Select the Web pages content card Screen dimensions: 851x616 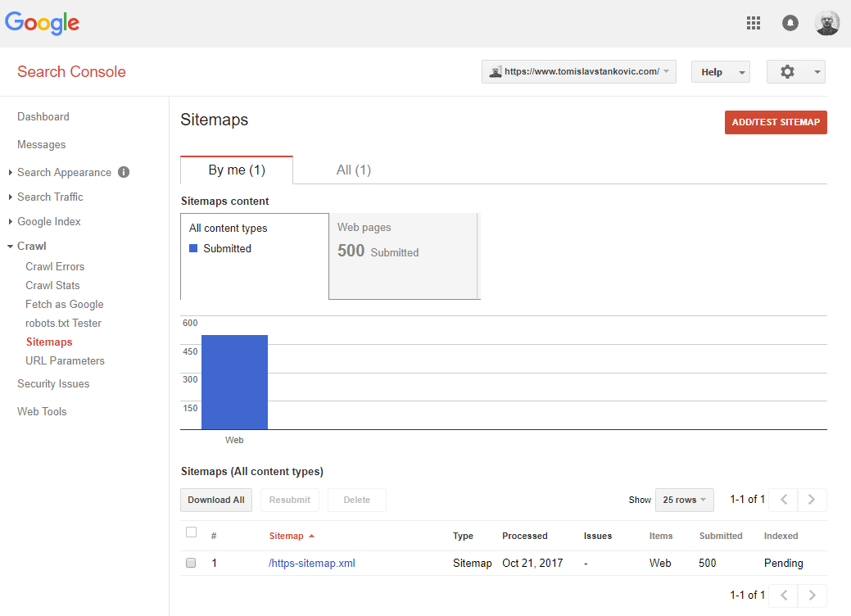click(403, 256)
